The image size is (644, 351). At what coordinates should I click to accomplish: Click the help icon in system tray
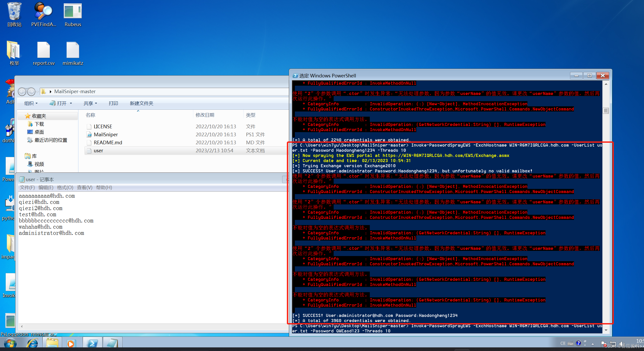click(579, 343)
